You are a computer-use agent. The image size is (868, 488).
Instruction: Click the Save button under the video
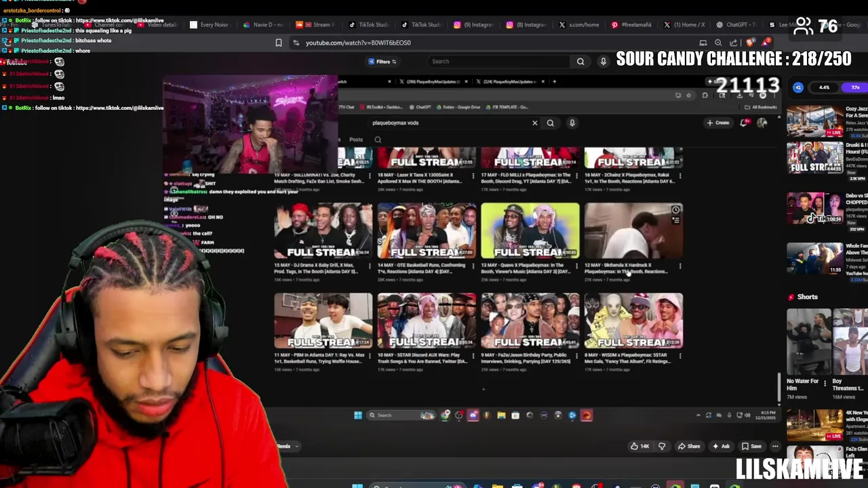coord(751,446)
